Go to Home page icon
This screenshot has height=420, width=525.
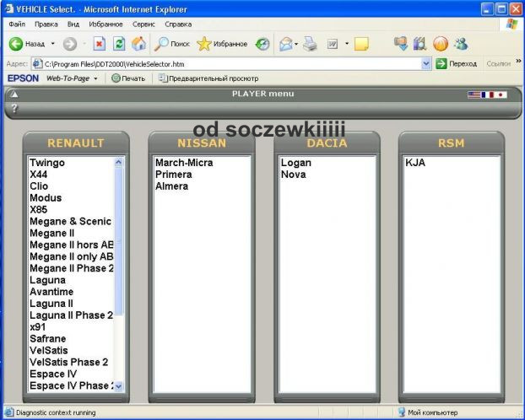tap(138, 44)
